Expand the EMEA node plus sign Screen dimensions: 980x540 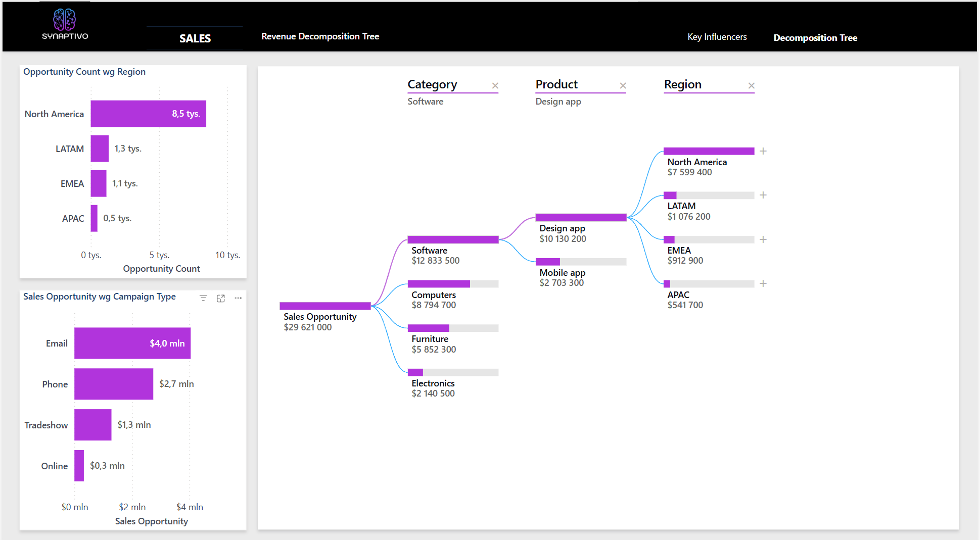point(763,239)
